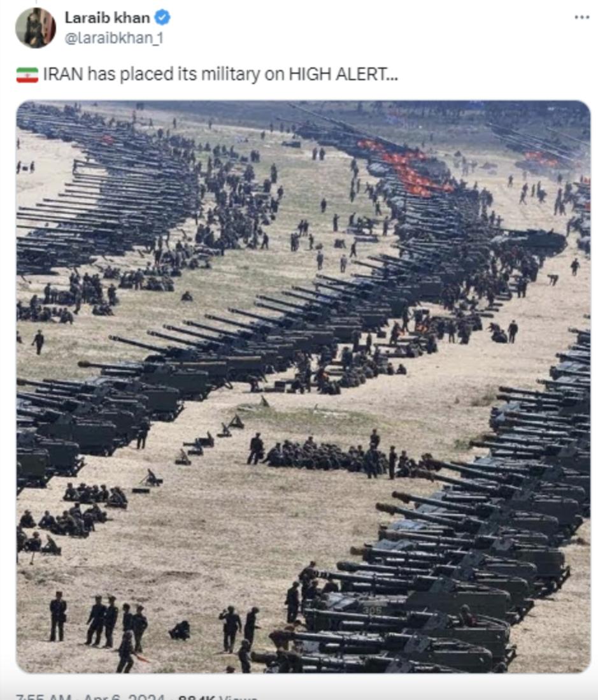
Task: Open the artillery photo in full view
Action: pyautogui.click(x=304, y=387)
